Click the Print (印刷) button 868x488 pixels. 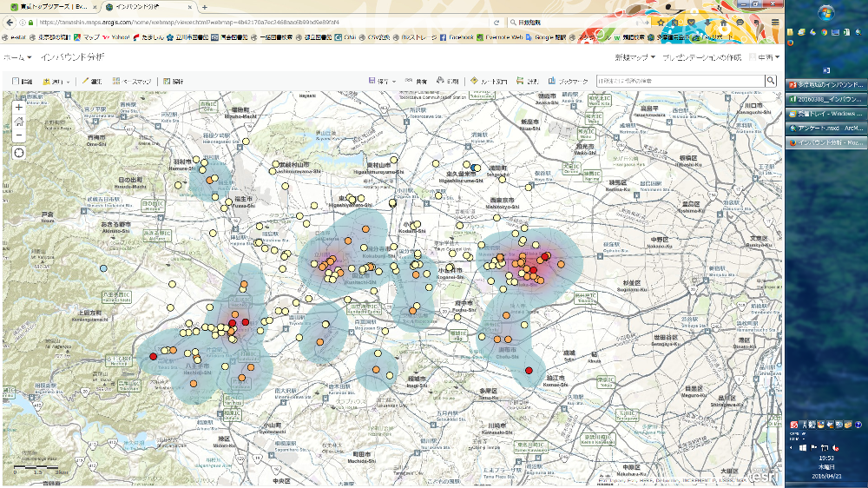(447, 81)
